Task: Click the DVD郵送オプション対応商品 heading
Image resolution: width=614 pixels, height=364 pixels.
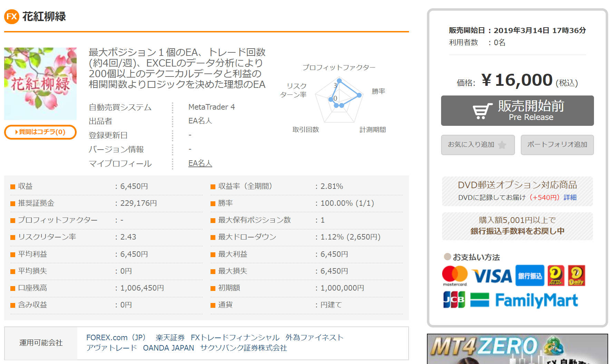Action: 517,185
